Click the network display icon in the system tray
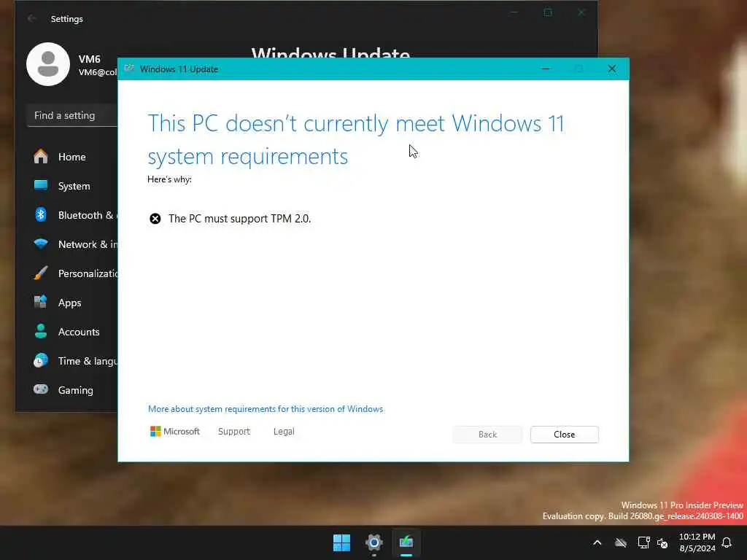Viewport: 747px width, 560px height. (643, 542)
